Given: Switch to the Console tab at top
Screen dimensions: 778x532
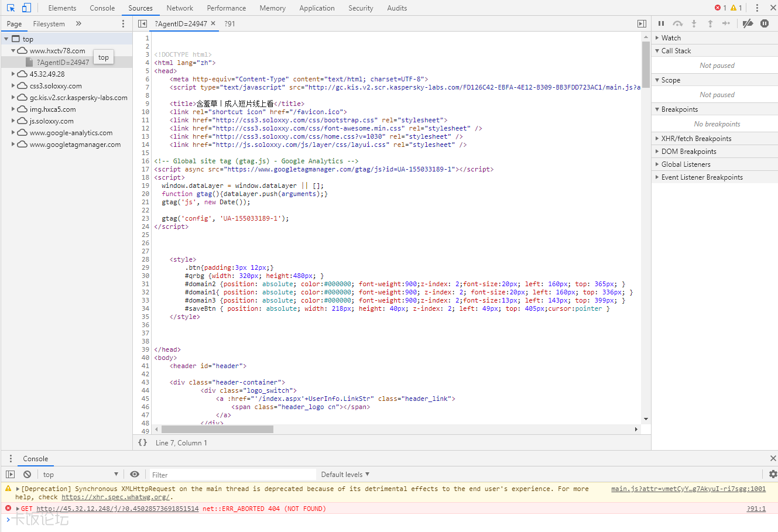Looking at the screenshot, I should point(102,8).
